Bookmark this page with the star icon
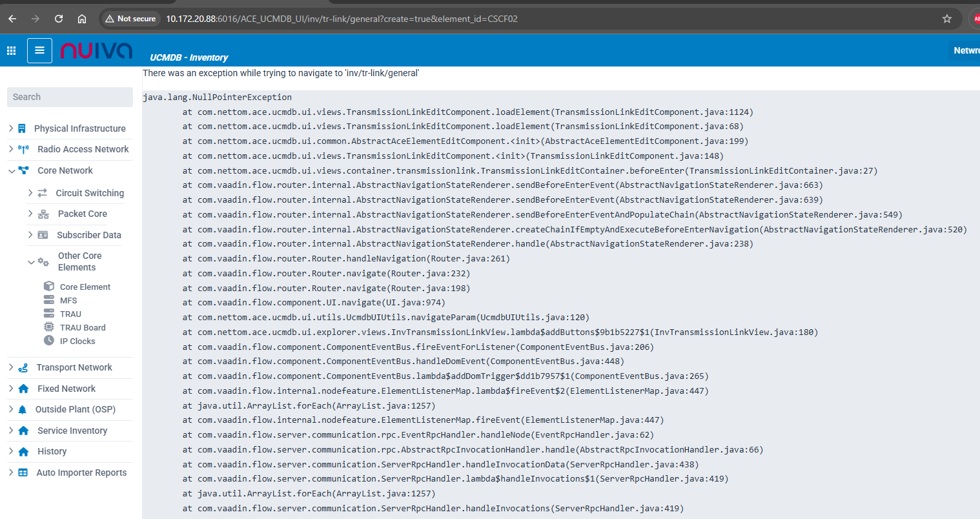This screenshot has width=980, height=519. [946, 19]
